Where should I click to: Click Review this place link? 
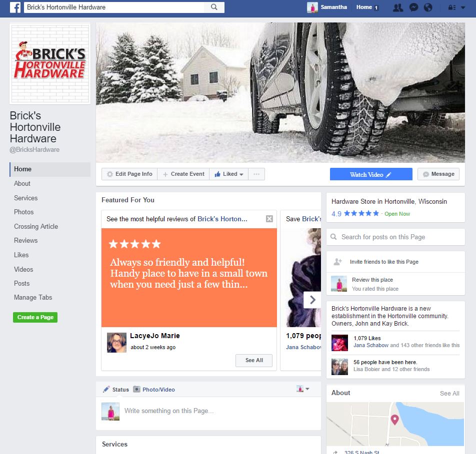(x=372, y=280)
